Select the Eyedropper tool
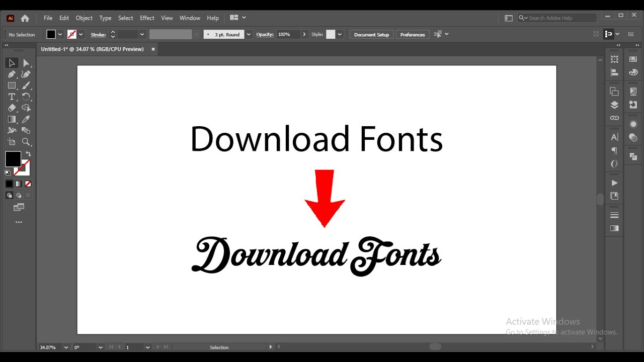The width and height of the screenshot is (644, 362). 26,119
